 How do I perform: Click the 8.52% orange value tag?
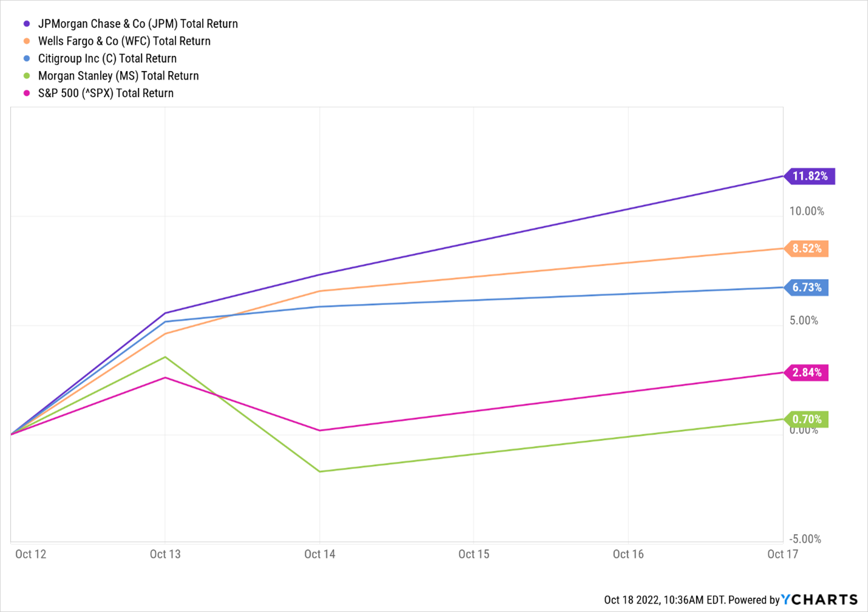[807, 248]
